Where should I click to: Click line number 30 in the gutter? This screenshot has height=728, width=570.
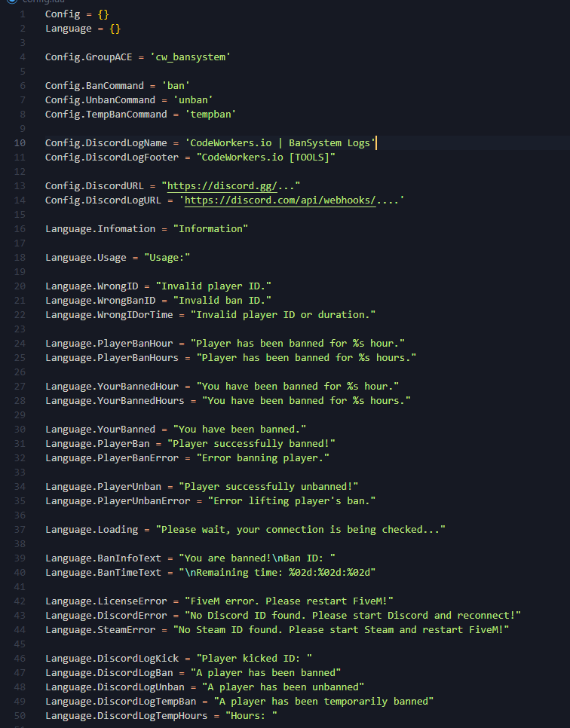(20, 430)
